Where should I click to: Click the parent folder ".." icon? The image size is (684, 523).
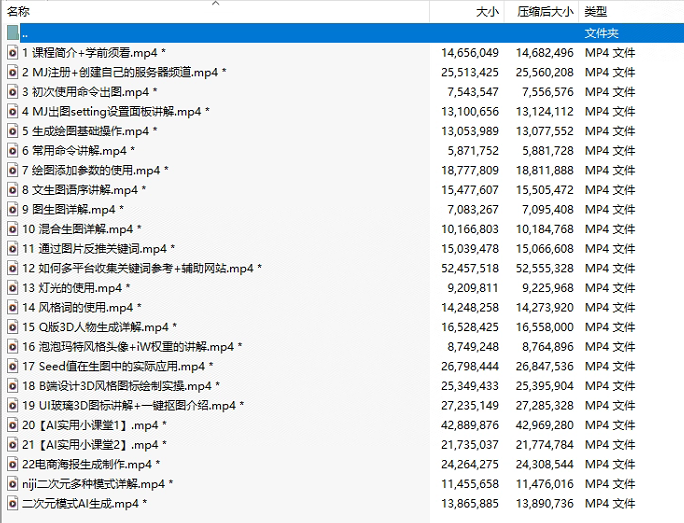point(13,33)
